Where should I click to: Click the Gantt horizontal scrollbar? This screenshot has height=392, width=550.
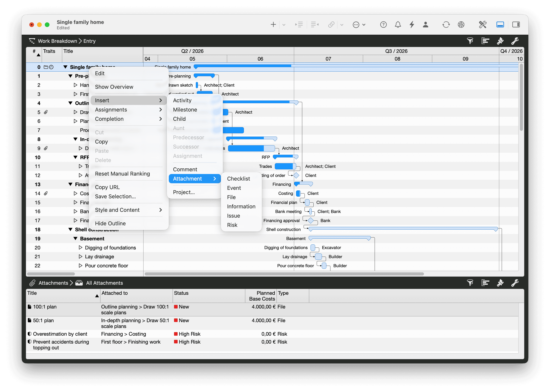click(284, 274)
